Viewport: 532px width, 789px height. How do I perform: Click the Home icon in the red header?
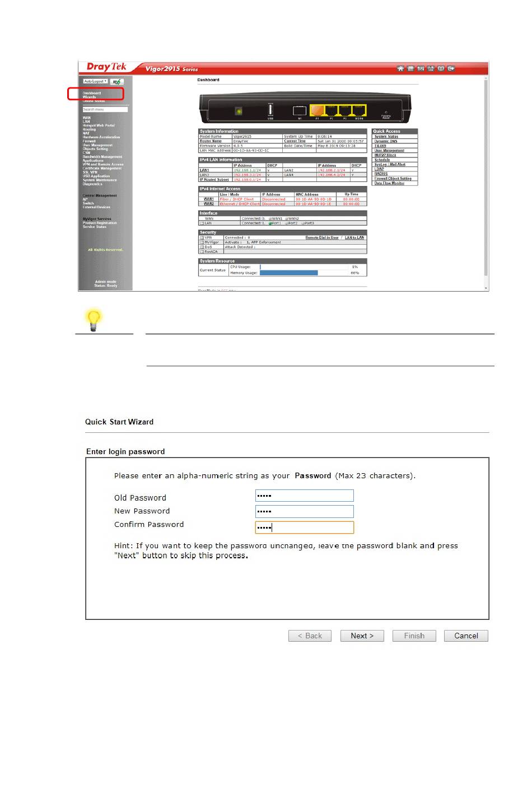400,69
